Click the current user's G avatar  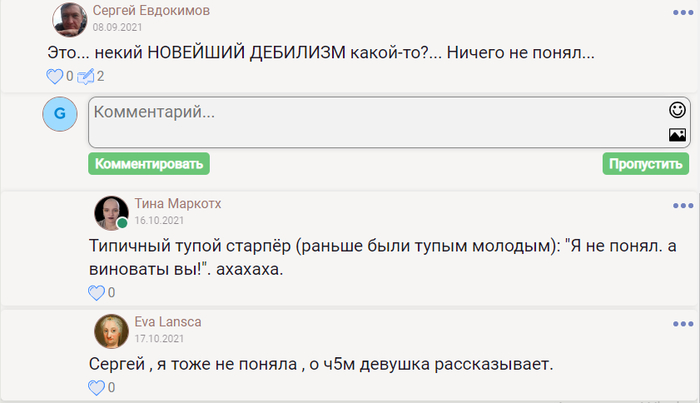(x=60, y=114)
